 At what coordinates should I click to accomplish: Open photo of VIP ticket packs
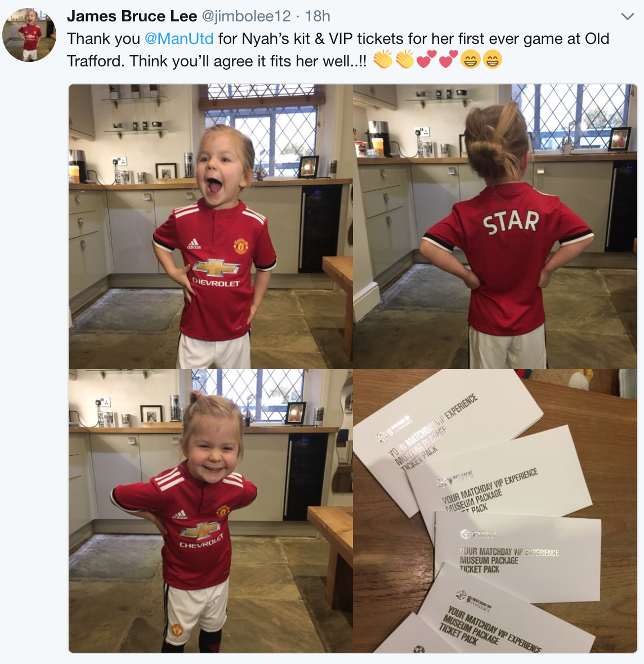pyautogui.click(x=495, y=511)
